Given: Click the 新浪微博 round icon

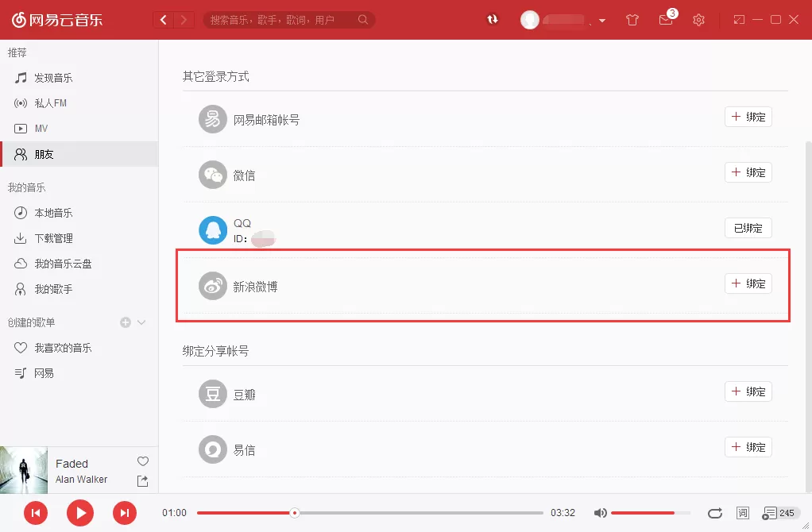Looking at the screenshot, I should tap(213, 286).
